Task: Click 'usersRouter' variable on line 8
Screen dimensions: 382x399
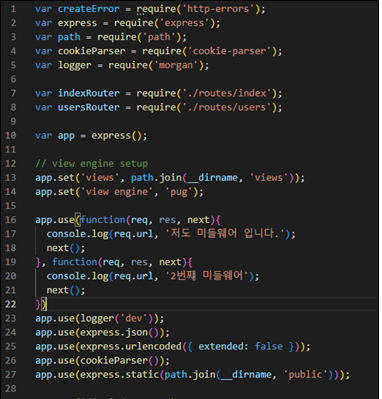Action: click(x=88, y=107)
